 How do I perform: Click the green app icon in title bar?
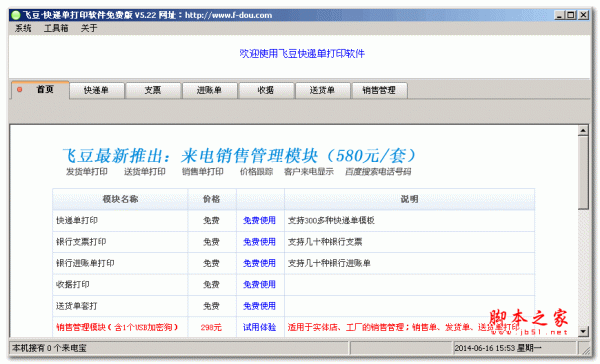tap(16, 15)
